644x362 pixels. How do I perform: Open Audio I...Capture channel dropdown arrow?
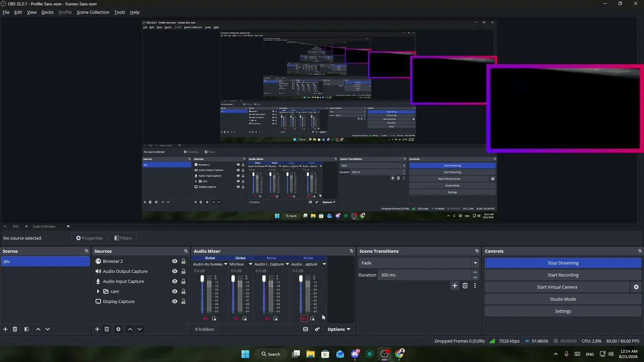287,264
